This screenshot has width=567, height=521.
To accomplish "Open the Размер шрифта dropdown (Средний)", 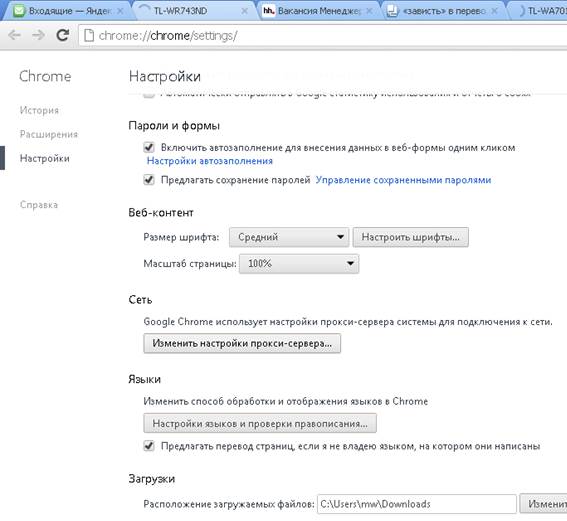I will click(289, 237).
